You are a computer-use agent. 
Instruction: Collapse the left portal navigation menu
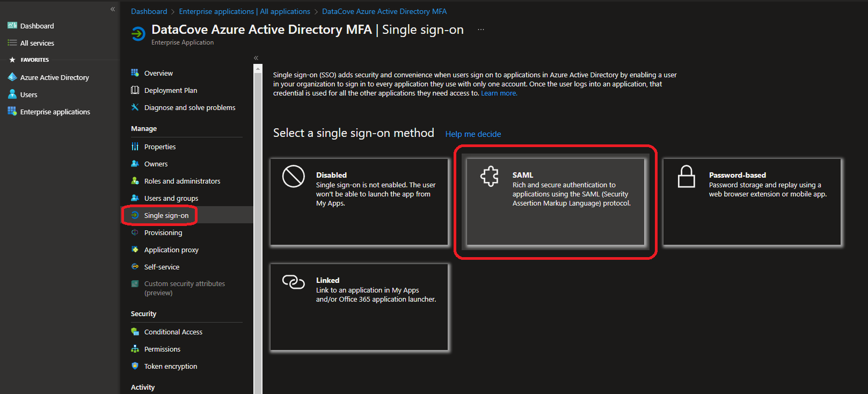[x=113, y=9]
